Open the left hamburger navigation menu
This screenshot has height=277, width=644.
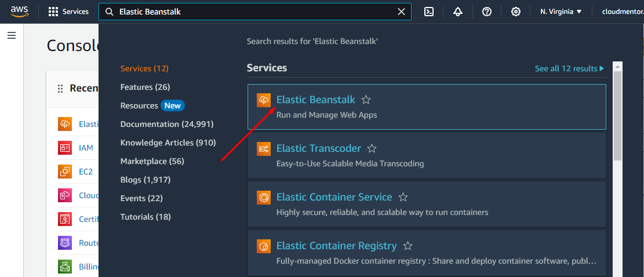point(12,35)
